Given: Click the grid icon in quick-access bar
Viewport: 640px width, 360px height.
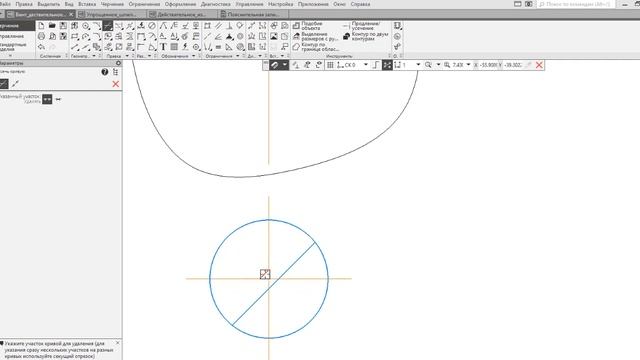Looking at the screenshot, I should 330,65.
